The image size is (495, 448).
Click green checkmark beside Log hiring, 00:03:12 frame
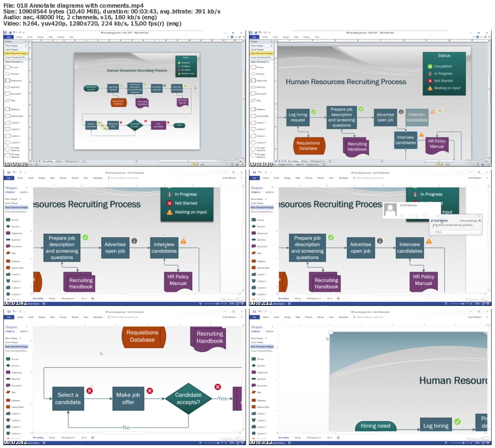coord(457,421)
